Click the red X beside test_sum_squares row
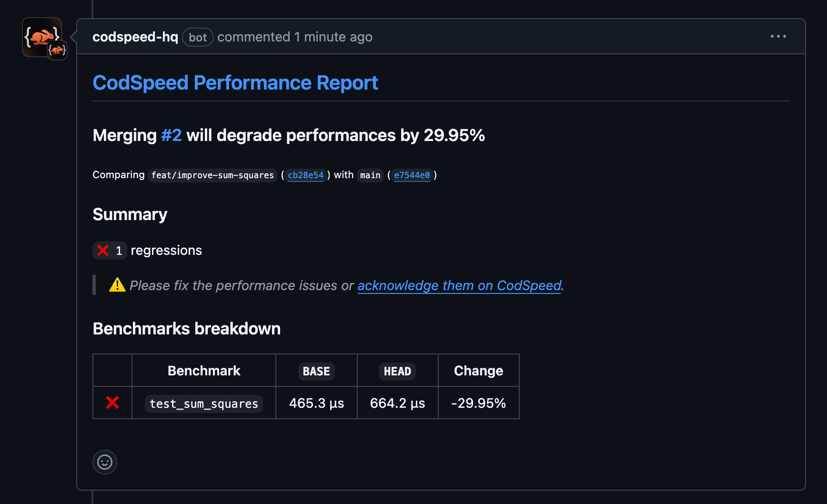This screenshot has width=827, height=504. point(112,403)
